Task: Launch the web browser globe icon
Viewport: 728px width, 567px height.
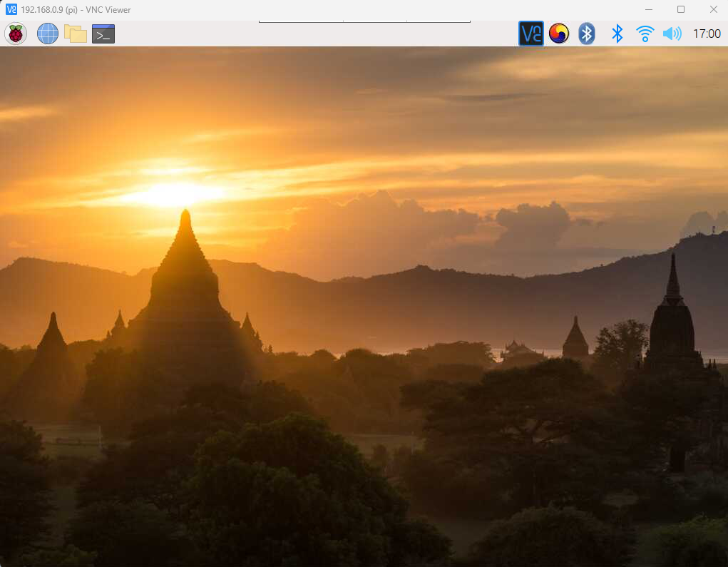Action: [47, 34]
